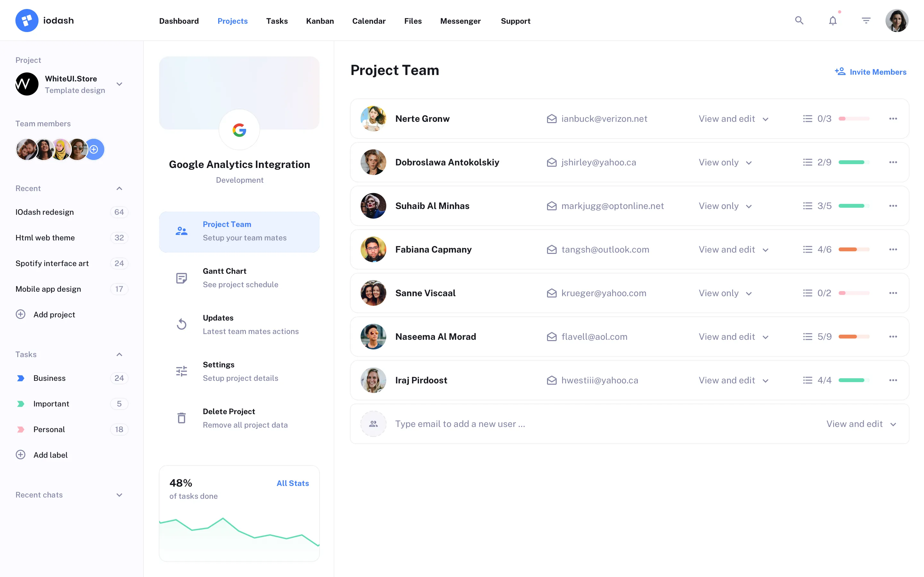Viewport: 924px width, 577px height.
Task: Collapse the Recent projects section
Action: coord(119,188)
